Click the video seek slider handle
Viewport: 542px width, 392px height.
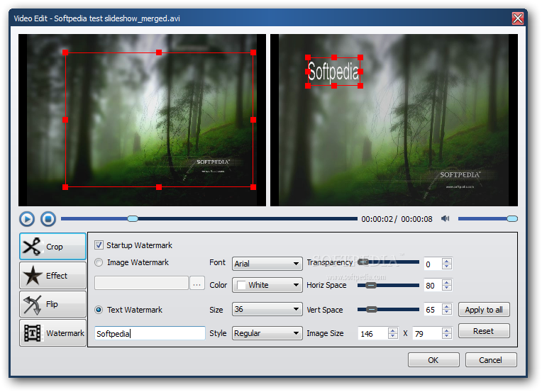(x=133, y=218)
